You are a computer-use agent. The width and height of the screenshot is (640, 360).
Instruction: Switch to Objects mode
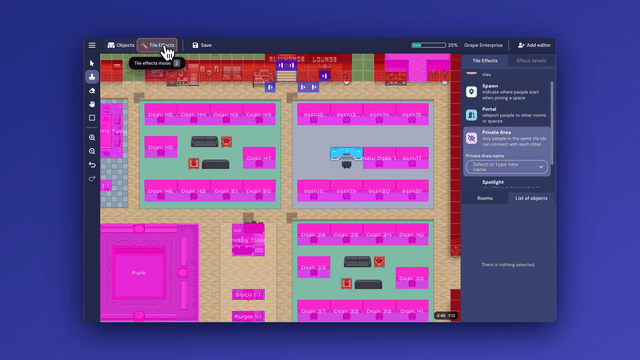click(x=120, y=45)
